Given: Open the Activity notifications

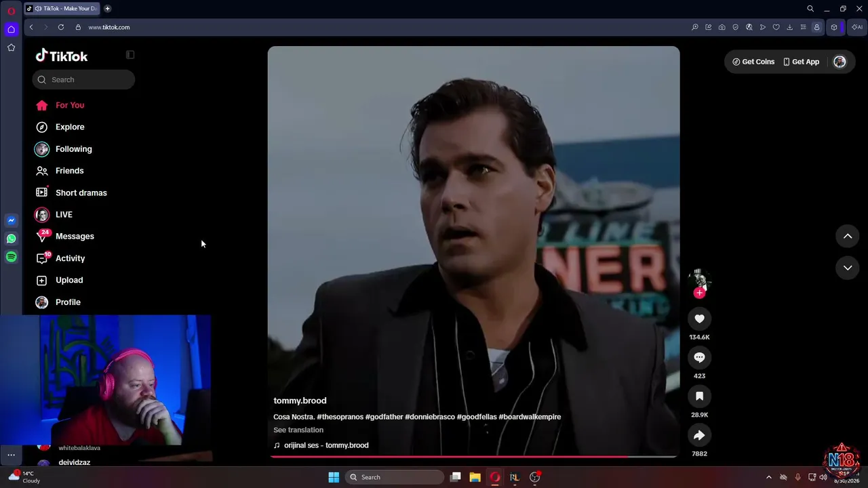Looking at the screenshot, I should coord(70,258).
